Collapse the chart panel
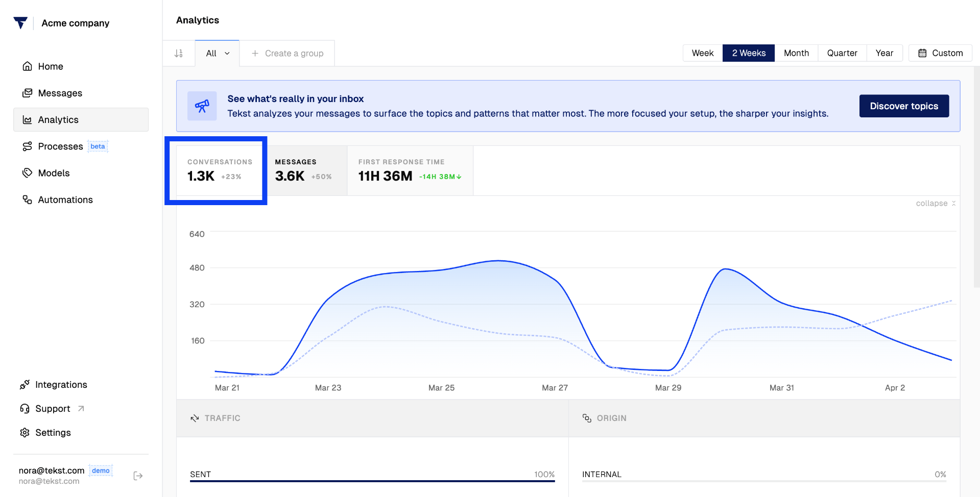The height and width of the screenshot is (497, 980). (x=936, y=203)
